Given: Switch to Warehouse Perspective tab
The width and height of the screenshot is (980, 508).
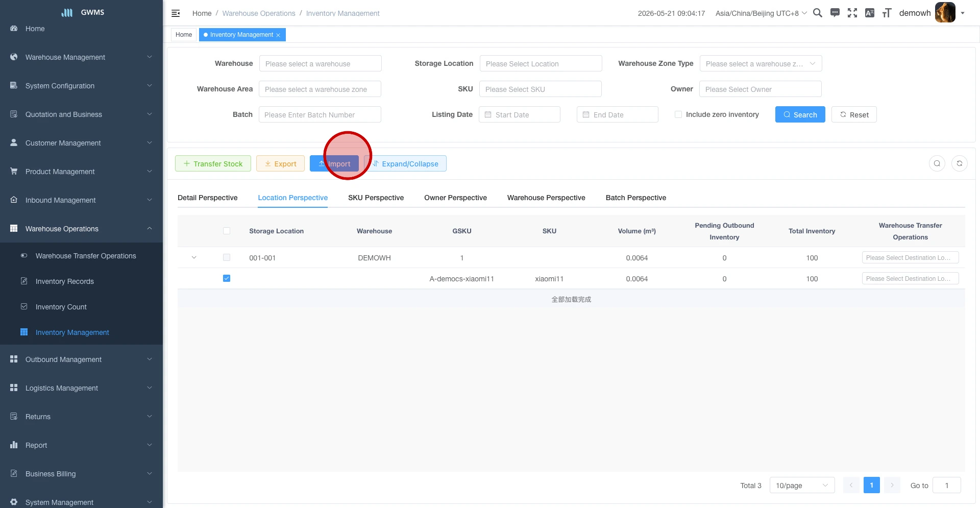Looking at the screenshot, I should click(546, 198).
